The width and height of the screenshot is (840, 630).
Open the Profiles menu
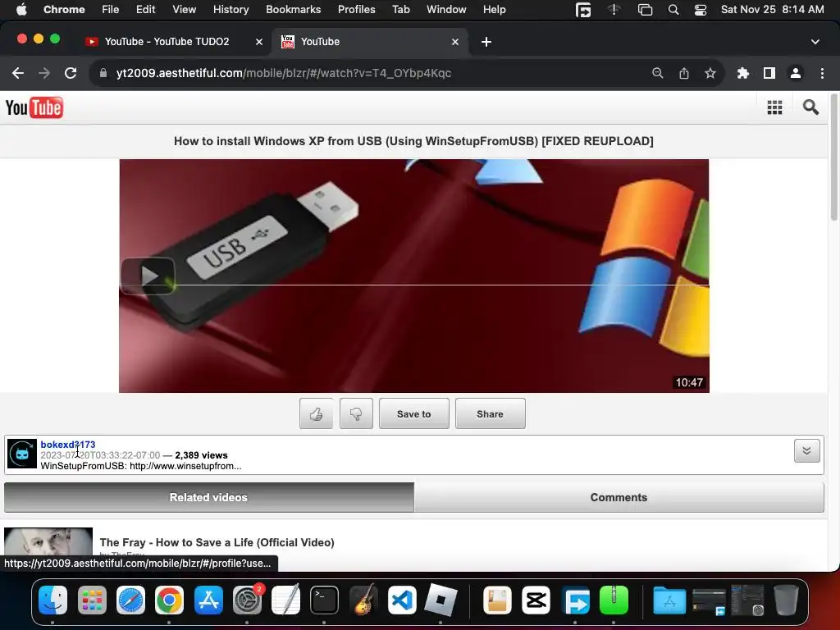point(356,9)
